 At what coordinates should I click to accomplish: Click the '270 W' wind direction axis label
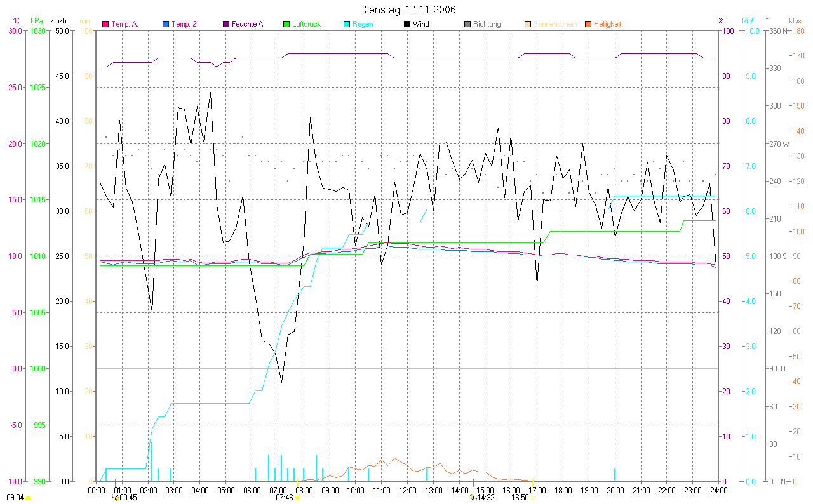(778, 144)
